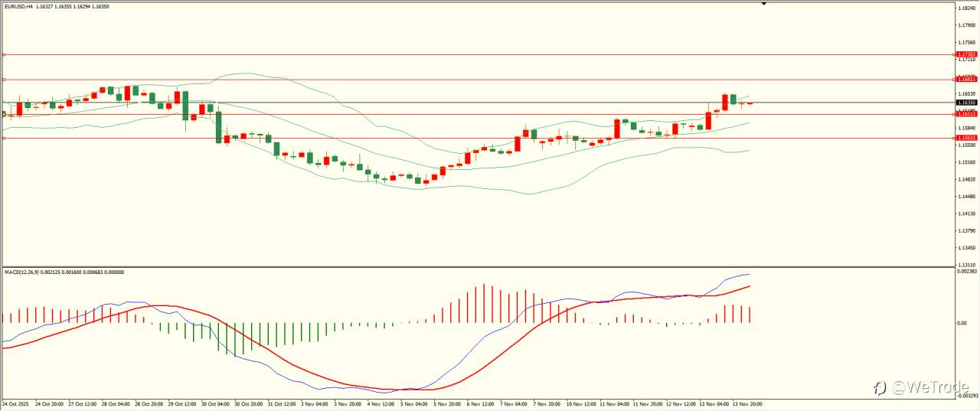Click the black 1.16350 current price tag
This screenshot has height=411, width=980.
(966, 103)
